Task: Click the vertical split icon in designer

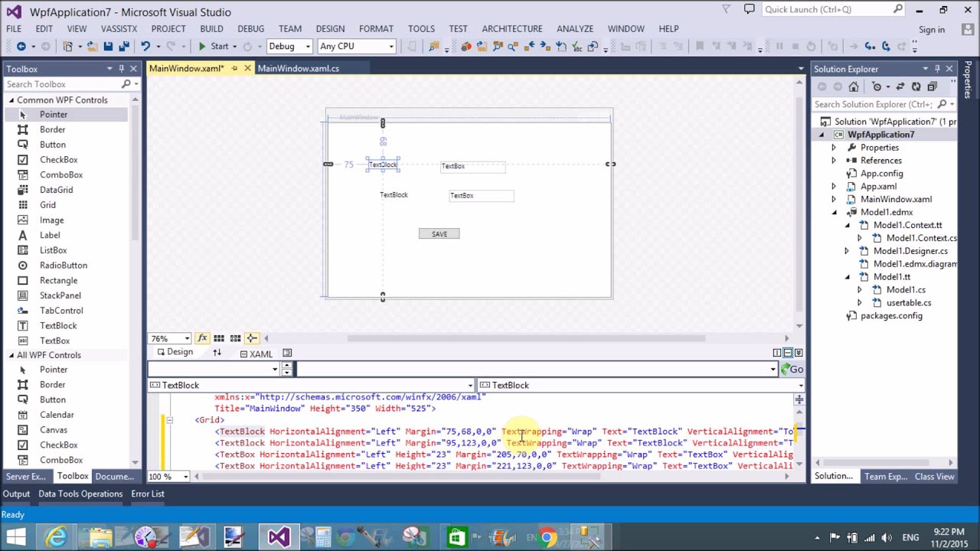Action: click(x=777, y=353)
